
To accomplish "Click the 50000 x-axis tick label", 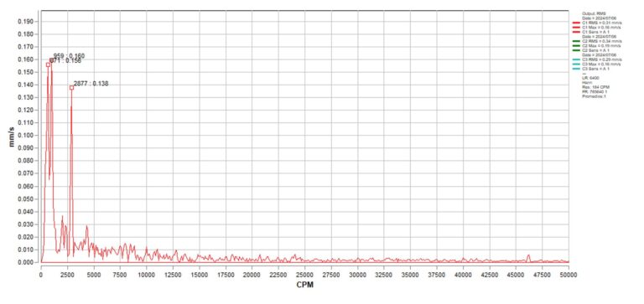I will tap(569, 274).
